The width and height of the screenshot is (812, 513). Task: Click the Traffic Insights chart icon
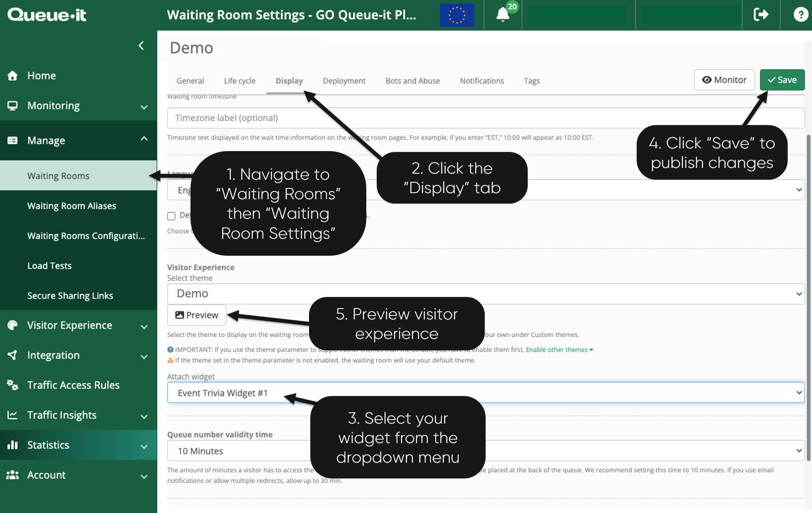13,415
